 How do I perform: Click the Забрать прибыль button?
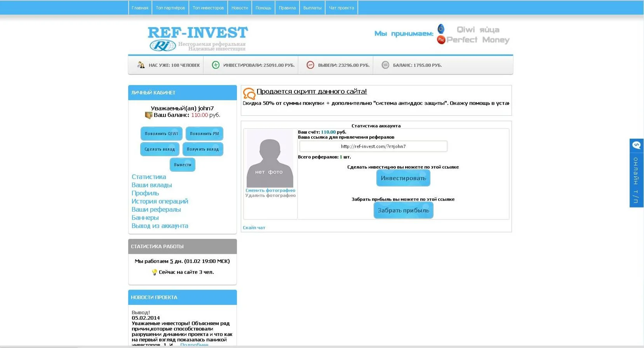[404, 211]
